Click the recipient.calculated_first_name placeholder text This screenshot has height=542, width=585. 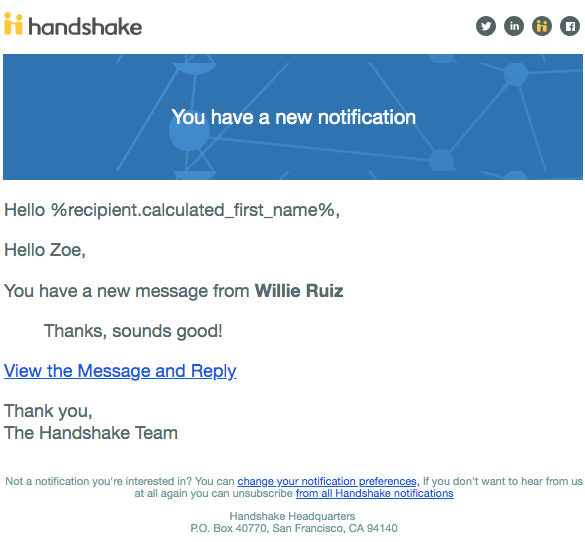(x=193, y=210)
